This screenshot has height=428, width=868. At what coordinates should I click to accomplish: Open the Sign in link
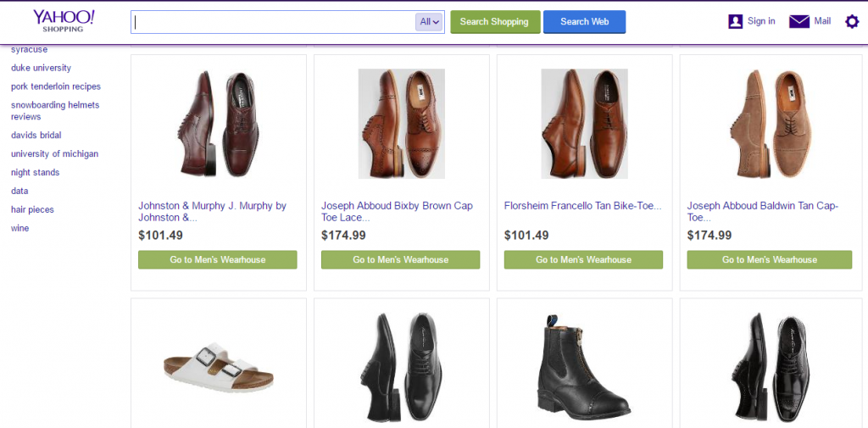(761, 21)
